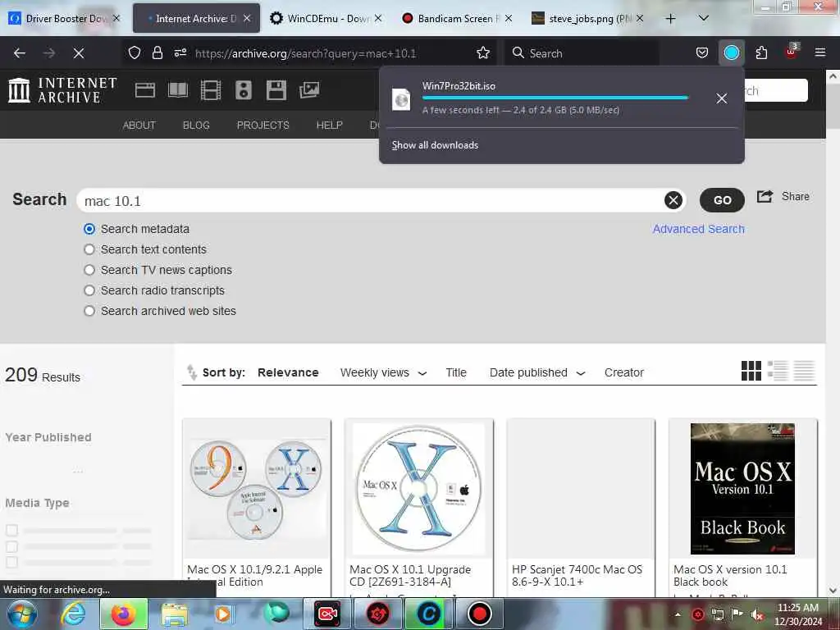The image size is (840, 630).
Task: Stop page loading with X button
Action: [78, 53]
